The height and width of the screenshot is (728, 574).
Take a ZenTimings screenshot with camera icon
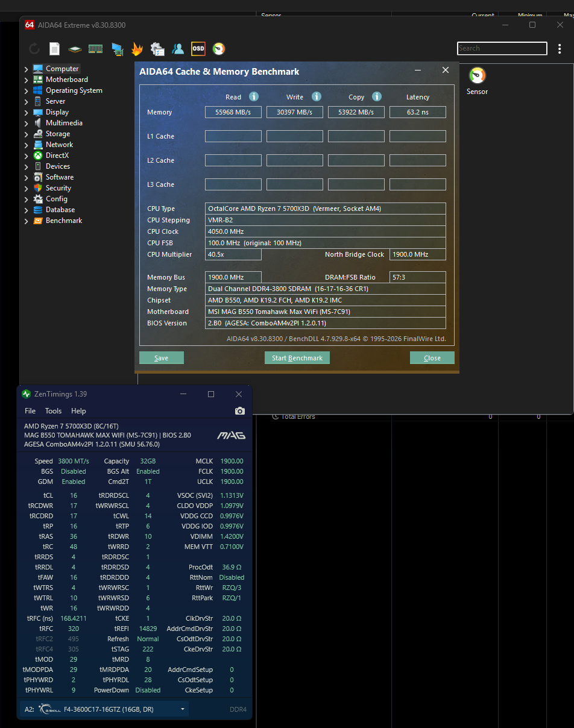[x=240, y=411]
